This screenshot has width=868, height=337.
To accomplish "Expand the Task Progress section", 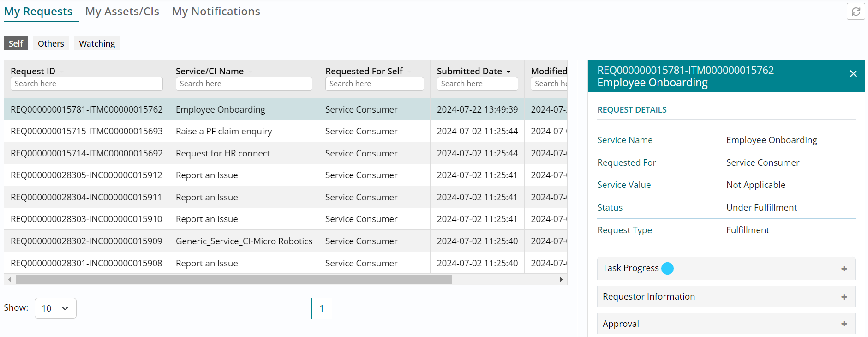I will [844, 269].
